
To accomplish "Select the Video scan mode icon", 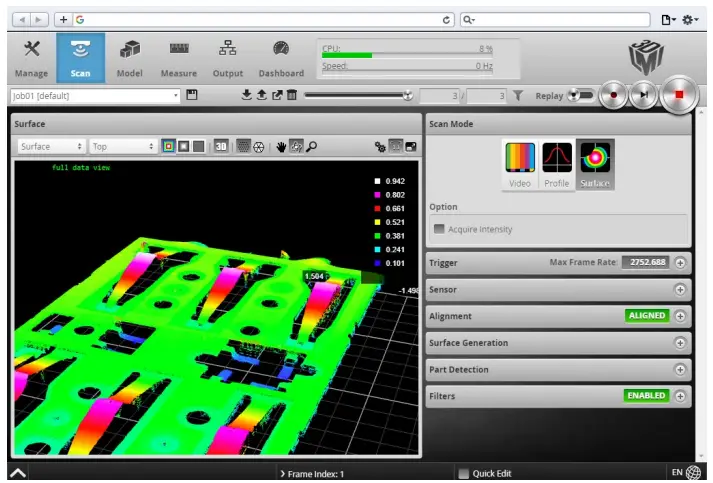I will (520, 163).
